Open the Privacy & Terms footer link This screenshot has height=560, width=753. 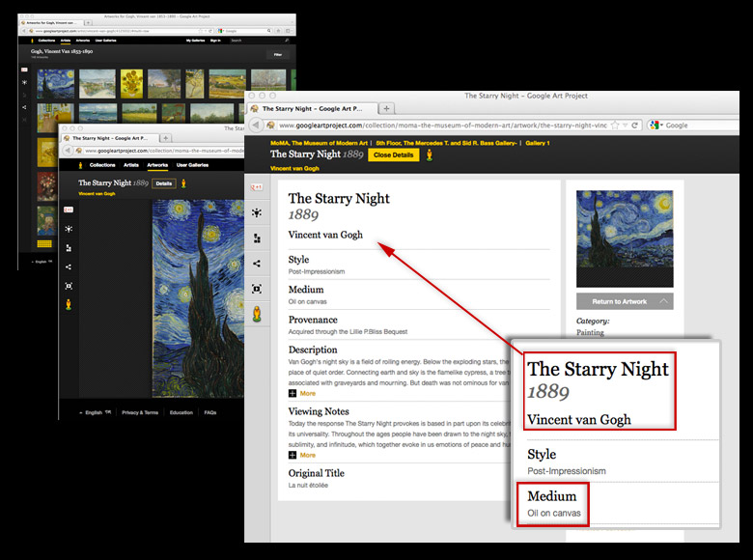click(140, 412)
